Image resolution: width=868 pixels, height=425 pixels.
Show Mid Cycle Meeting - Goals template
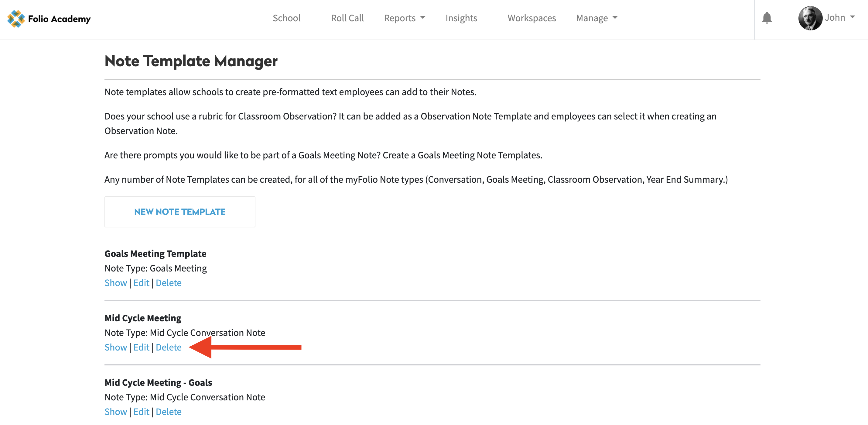[116, 412]
